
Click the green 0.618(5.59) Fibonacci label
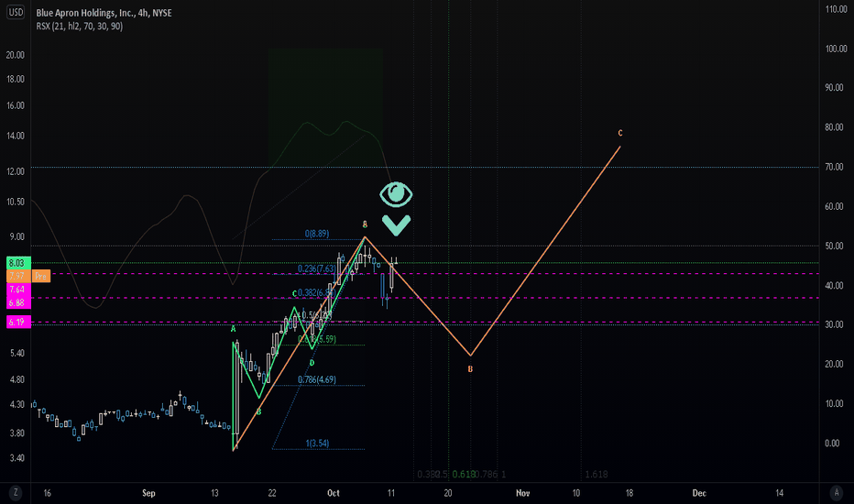pos(316,339)
